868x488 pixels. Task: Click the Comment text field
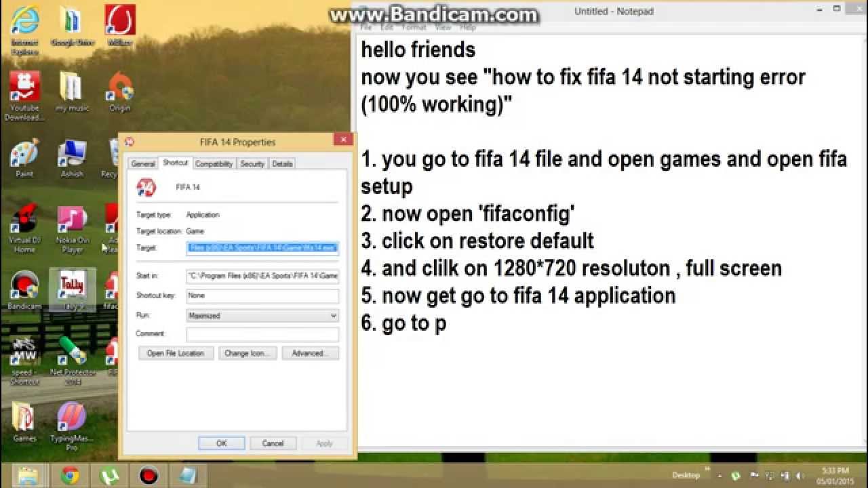click(262, 333)
